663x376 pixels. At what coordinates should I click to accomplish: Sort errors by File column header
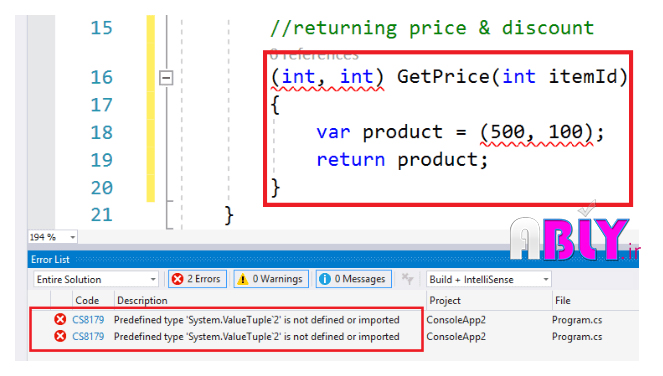click(563, 300)
